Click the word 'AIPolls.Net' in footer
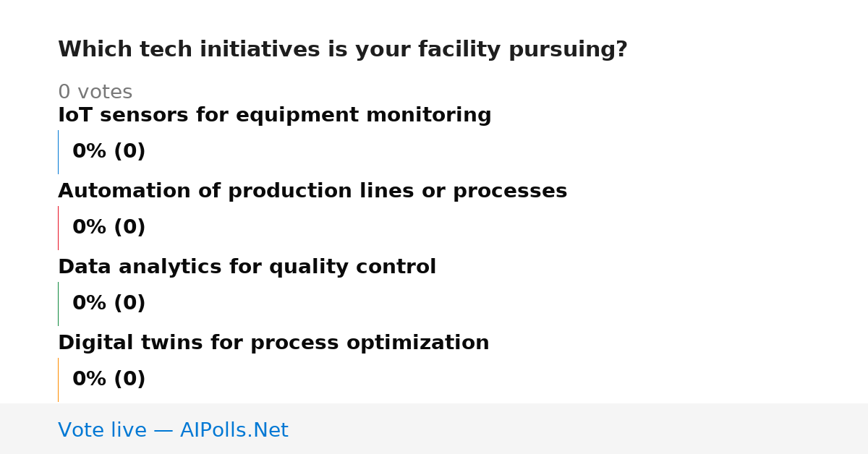 pos(234,430)
